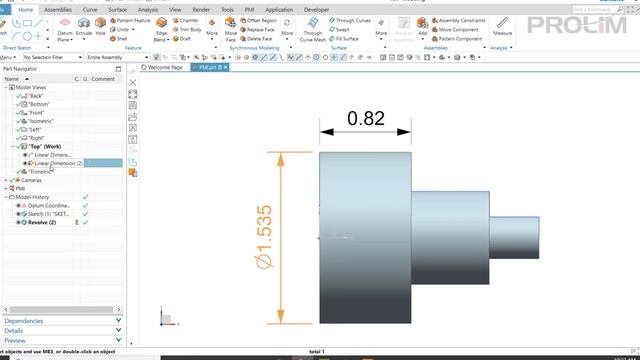Select Offset Region
Viewport: 640px width, 360px height.
[x=258, y=20]
